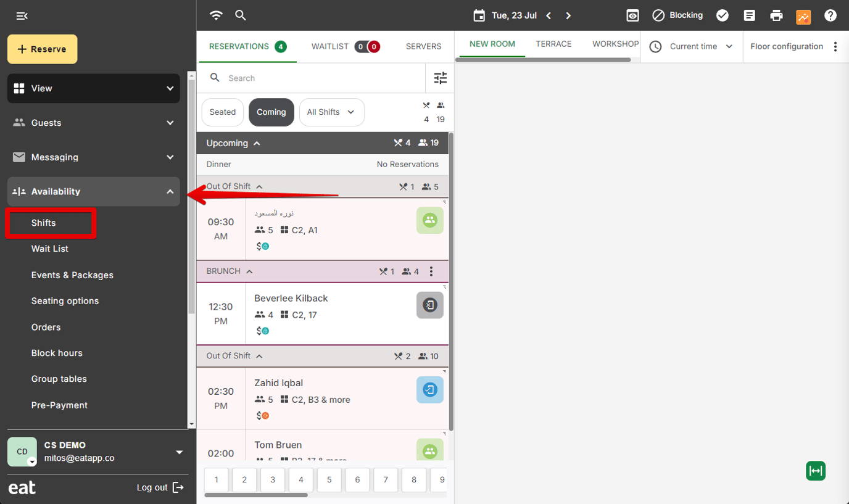849x504 pixels.
Task: Select the TERRACE room tab
Action: click(553, 44)
